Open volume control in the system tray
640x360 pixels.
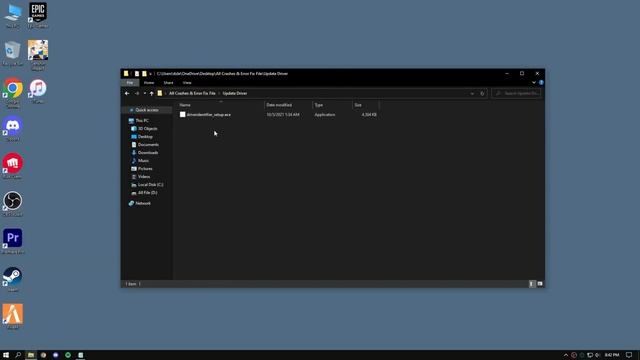(x=598, y=355)
